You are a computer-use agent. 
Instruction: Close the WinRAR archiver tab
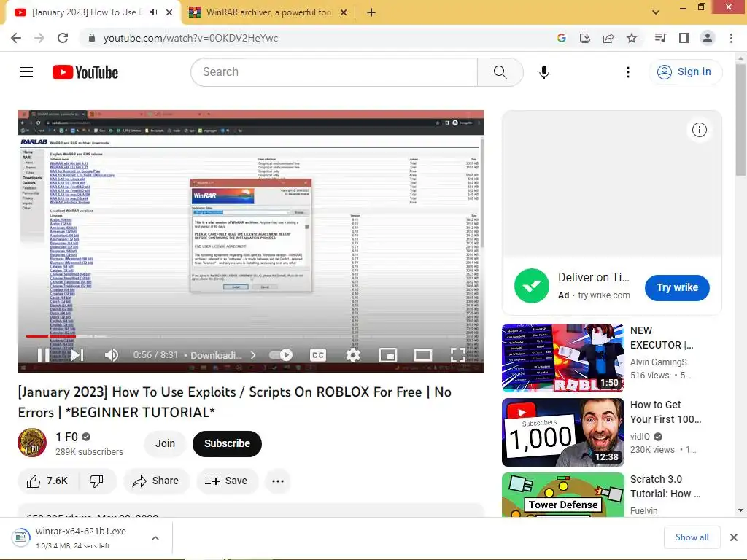(x=344, y=12)
